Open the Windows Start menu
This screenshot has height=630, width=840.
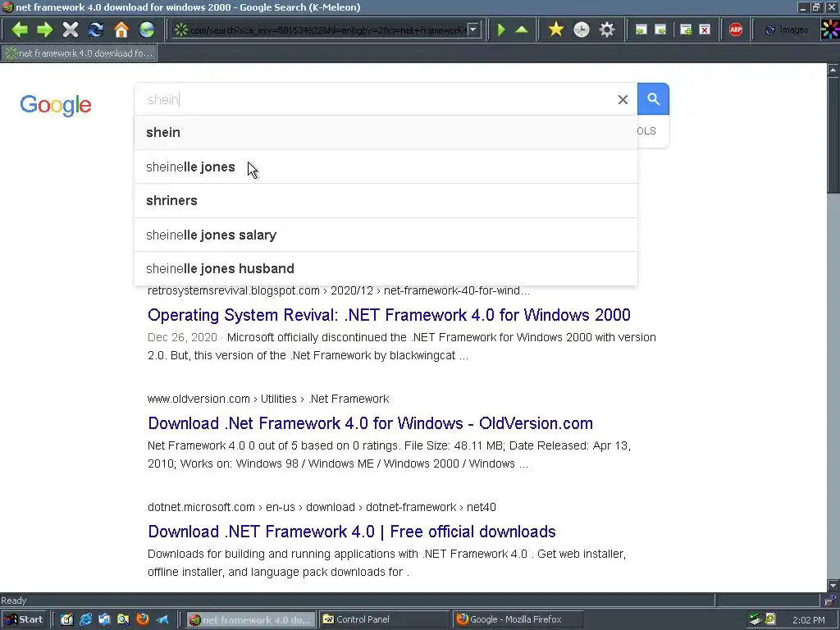click(24, 619)
